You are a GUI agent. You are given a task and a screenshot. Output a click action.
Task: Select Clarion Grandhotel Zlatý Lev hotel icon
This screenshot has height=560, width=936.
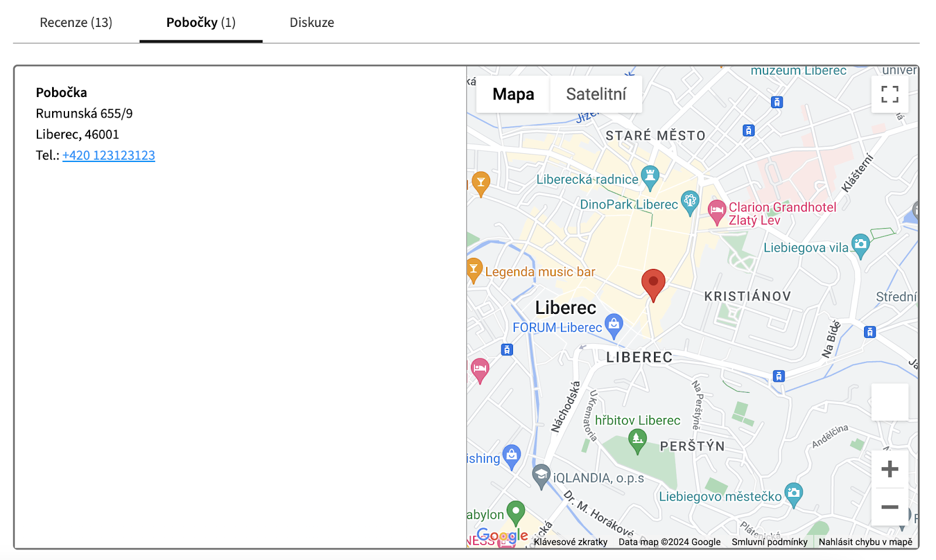pyautogui.click(x=717, y=213)
